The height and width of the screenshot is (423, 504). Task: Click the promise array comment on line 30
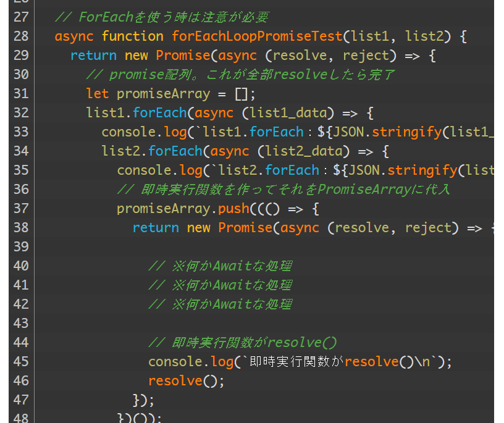click(x=240, y=75)
